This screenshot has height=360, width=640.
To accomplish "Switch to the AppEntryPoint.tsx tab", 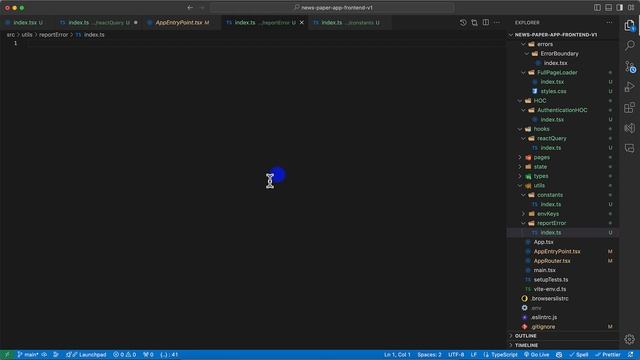I will tap(182, 22).
